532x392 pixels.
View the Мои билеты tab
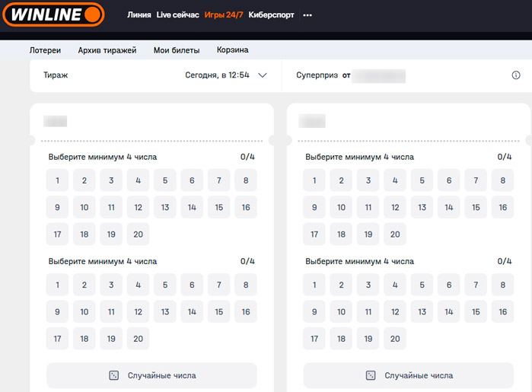[177, 50]
